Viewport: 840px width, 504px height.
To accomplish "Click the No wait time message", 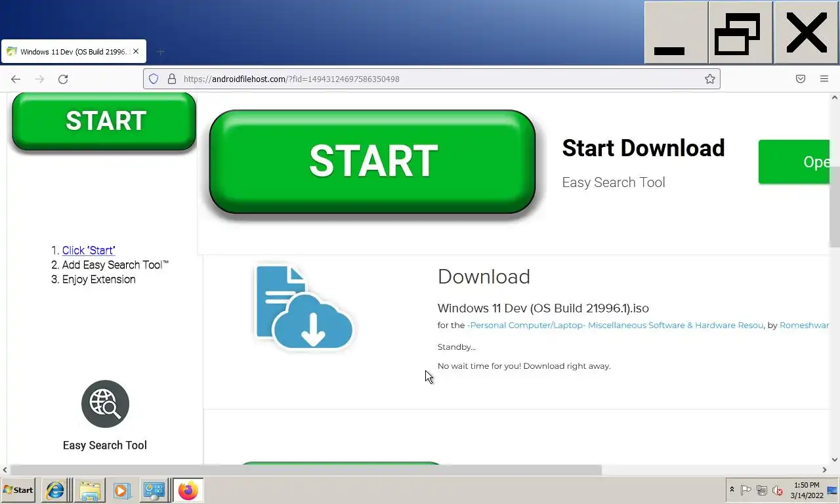I will (524, 366).
